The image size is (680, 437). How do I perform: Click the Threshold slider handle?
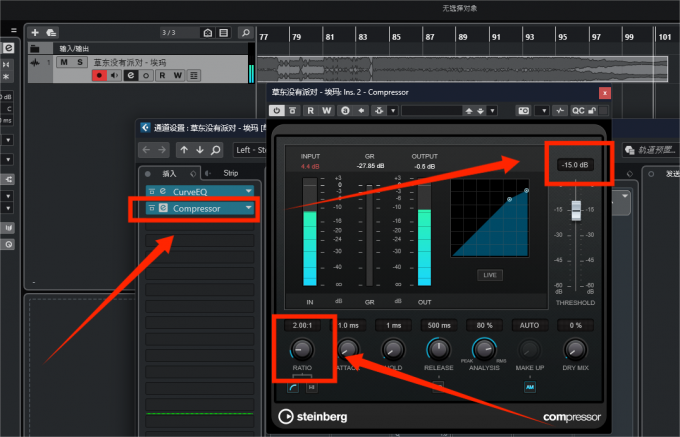576,210
